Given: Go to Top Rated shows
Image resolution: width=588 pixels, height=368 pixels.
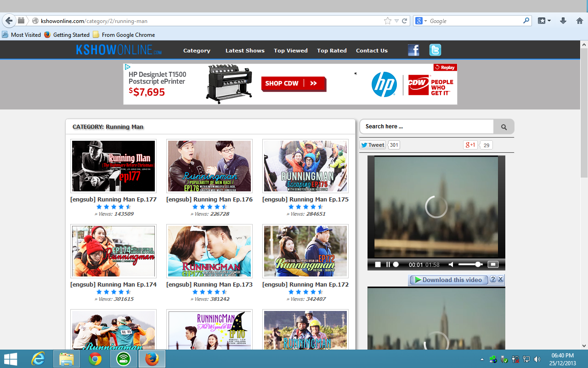Looking at the screenshot, I should coord(332,51).
